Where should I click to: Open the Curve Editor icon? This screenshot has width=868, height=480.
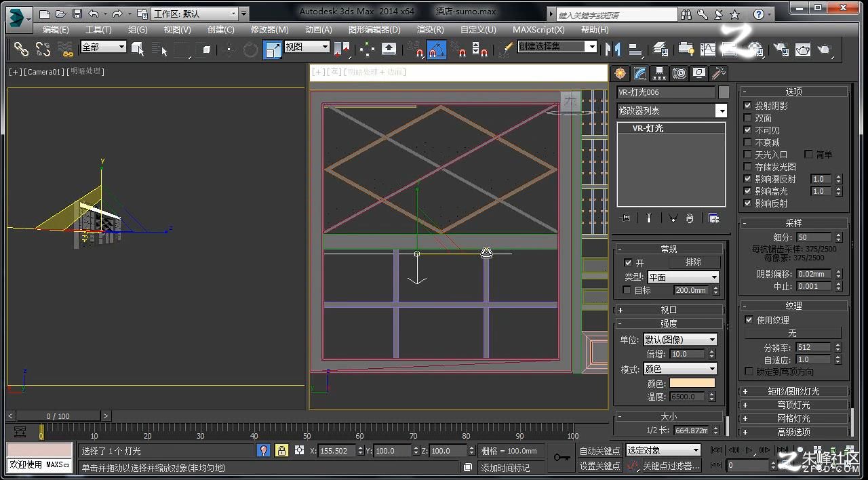(707, 49)
